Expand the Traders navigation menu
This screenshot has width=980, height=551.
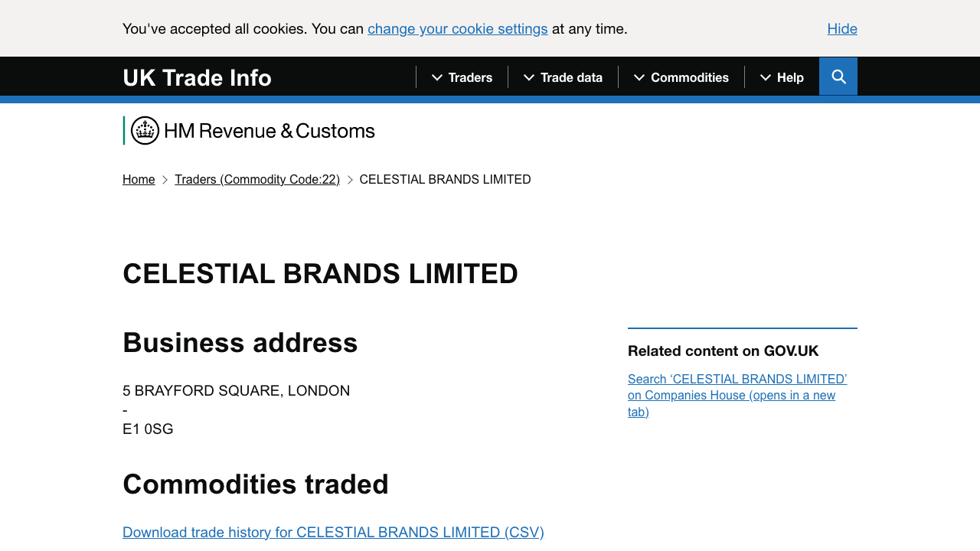[469, 77]
